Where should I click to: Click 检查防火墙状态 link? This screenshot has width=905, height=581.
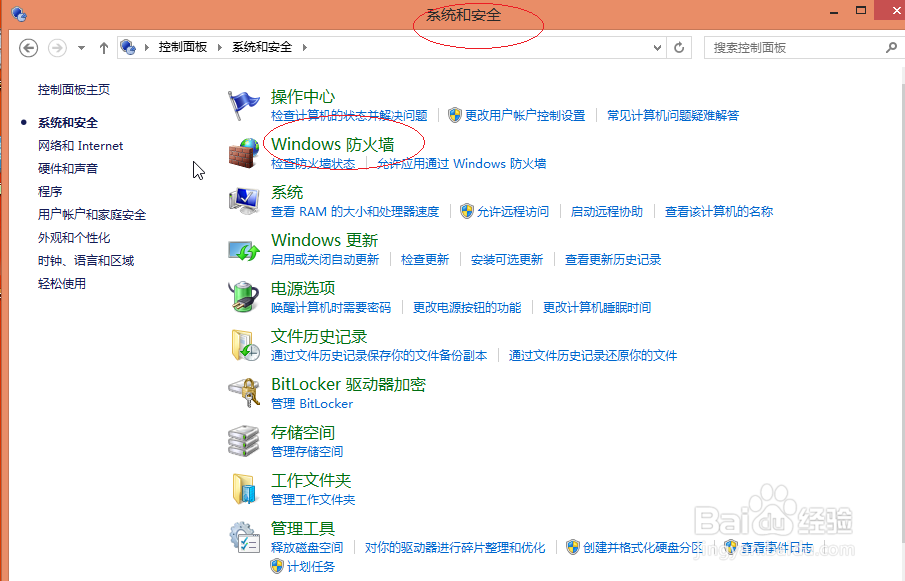click(x=313, y=163)
